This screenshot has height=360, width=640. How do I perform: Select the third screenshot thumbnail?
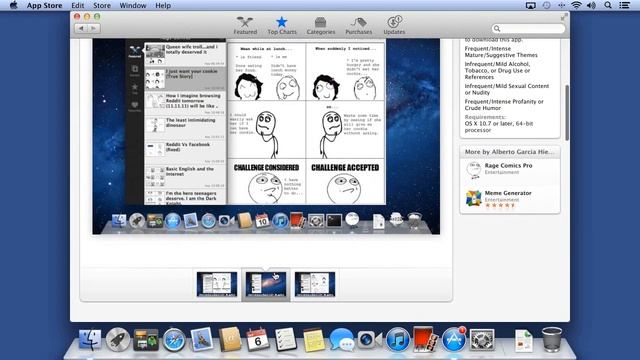(315, 284)
